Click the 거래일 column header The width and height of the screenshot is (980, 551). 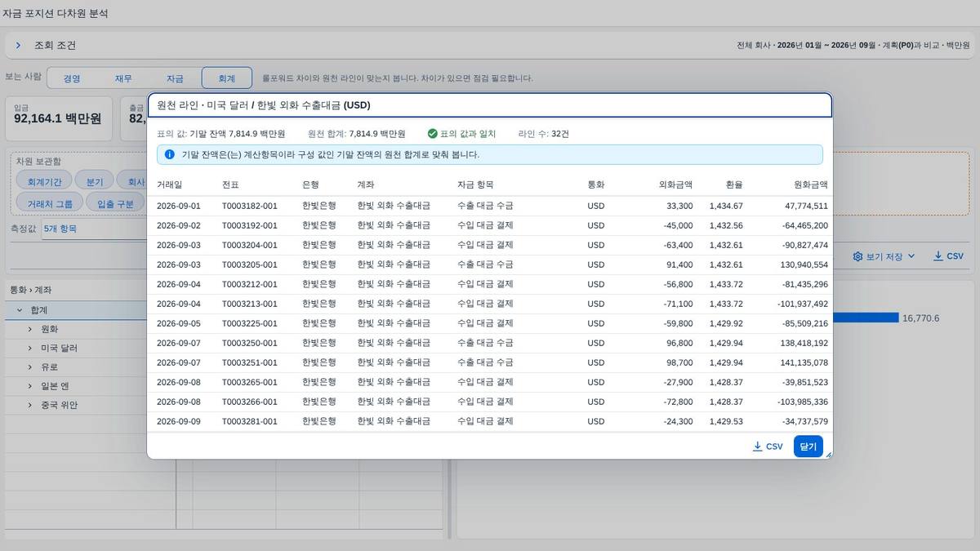(x=170, y=184)
